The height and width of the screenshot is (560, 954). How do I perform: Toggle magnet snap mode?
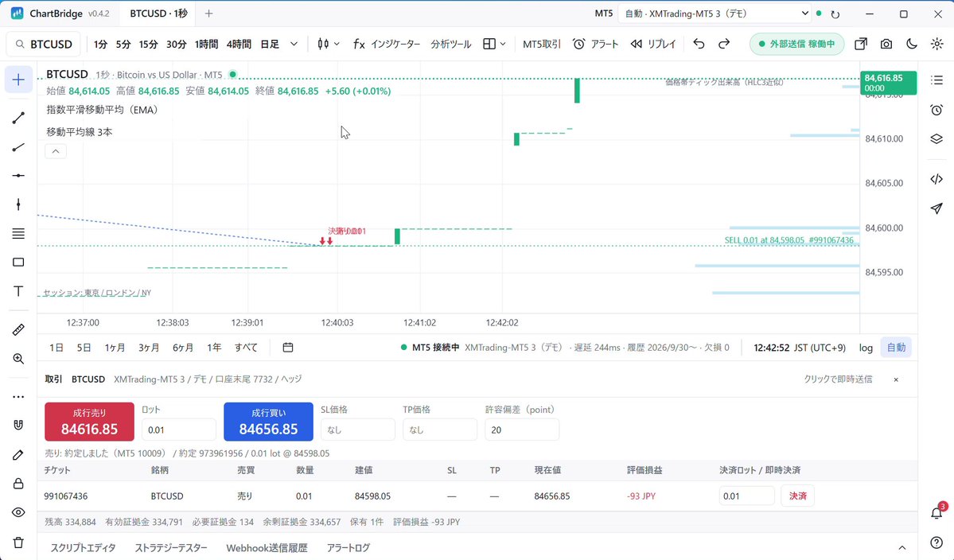point(18,425)
